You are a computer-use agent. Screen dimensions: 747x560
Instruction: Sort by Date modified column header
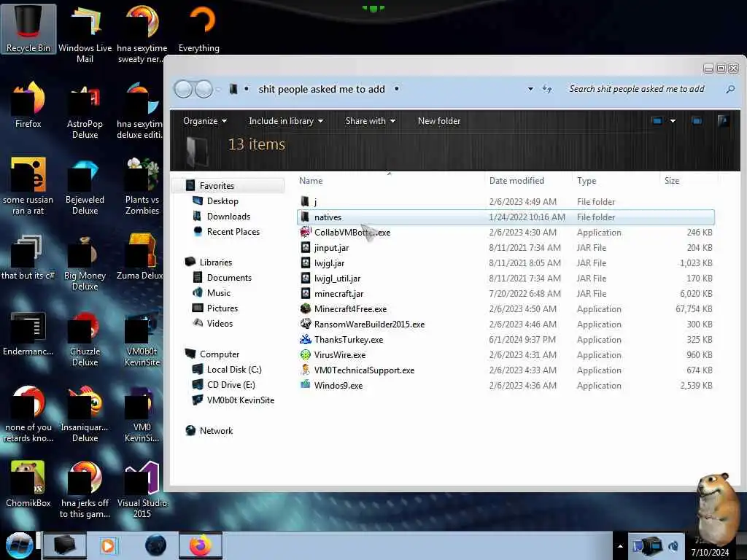pos(516,181)
